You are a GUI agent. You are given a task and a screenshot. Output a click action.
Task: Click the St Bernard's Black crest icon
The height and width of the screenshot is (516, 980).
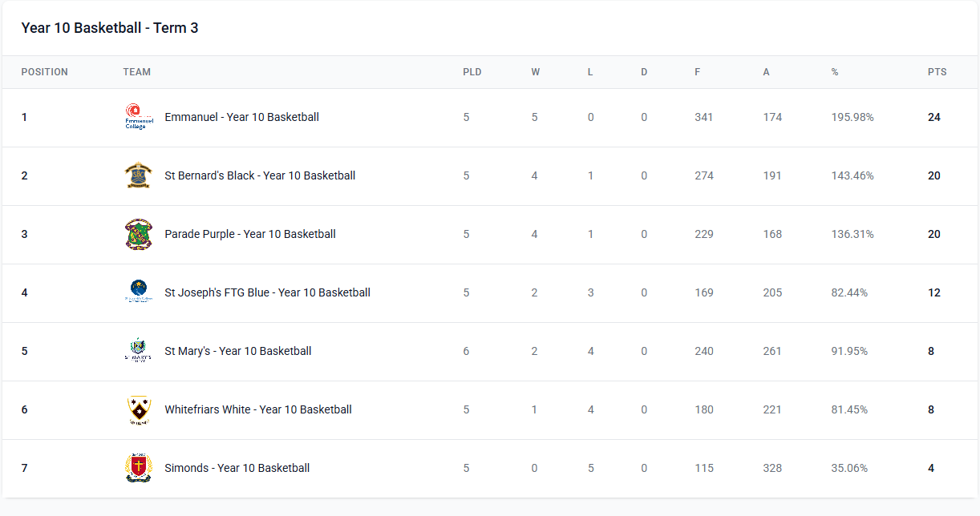pos(138,175)
